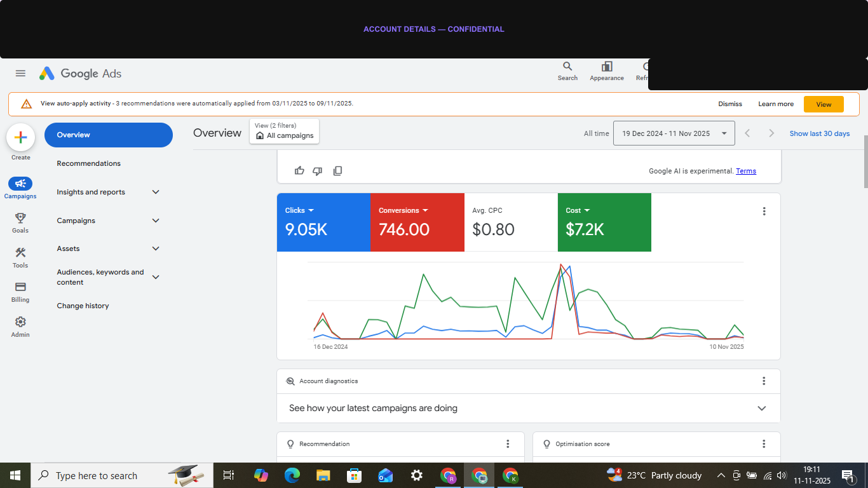
Task: Open the Search tool icon
Action: tap(567, 71)
